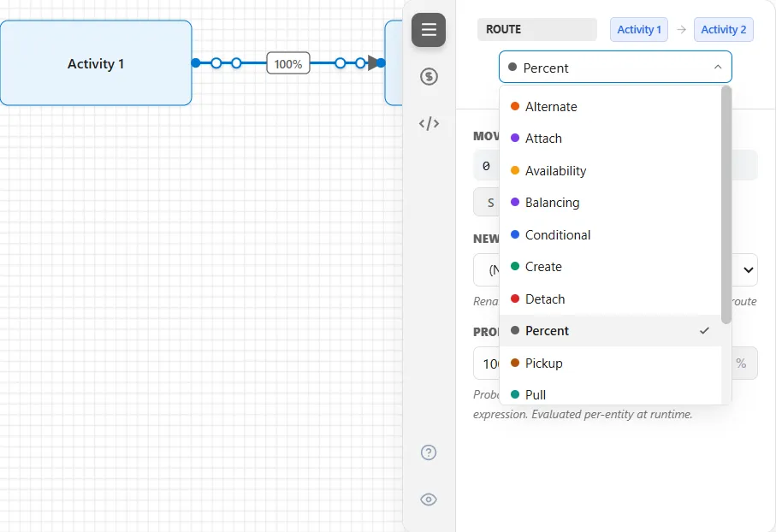
Task: Toggle the eye visibility icon
Action: click(x=429, y=499)
